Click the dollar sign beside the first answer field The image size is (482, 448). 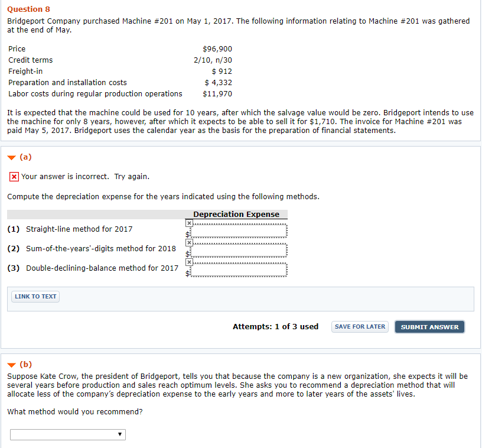188,234
